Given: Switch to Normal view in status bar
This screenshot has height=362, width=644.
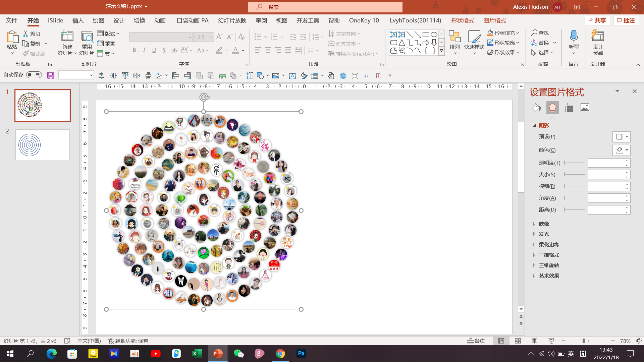Looking at the screenshot, I should (501, 341).
